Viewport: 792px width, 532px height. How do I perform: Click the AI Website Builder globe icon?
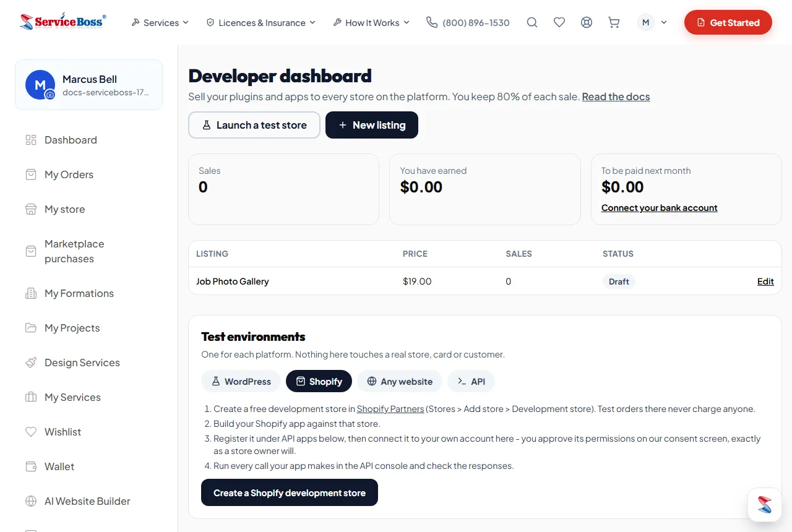pyautogui.click(x=31, y=501)
